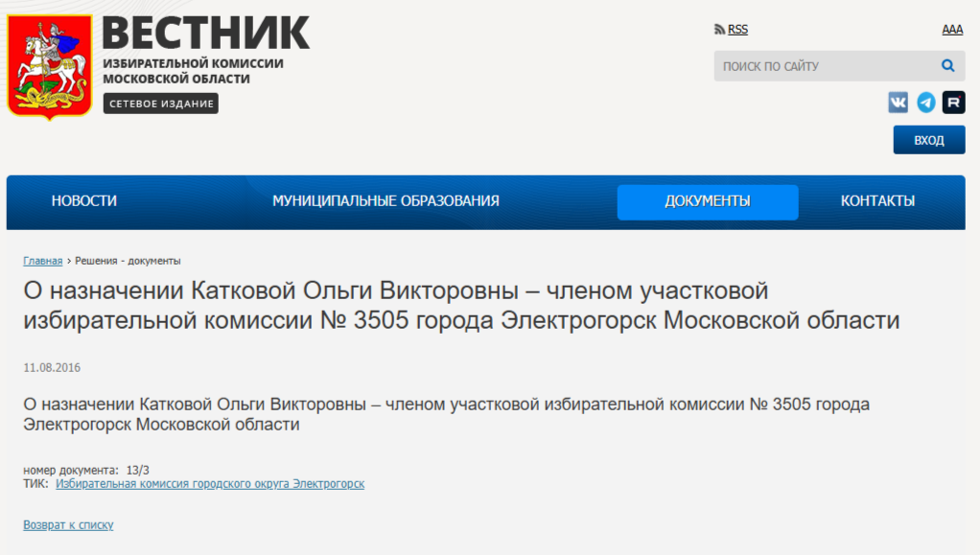The width and height of the screenshot is (980, 555).
Task: Open the Telegram channel icon
Action: click(925, 103)
